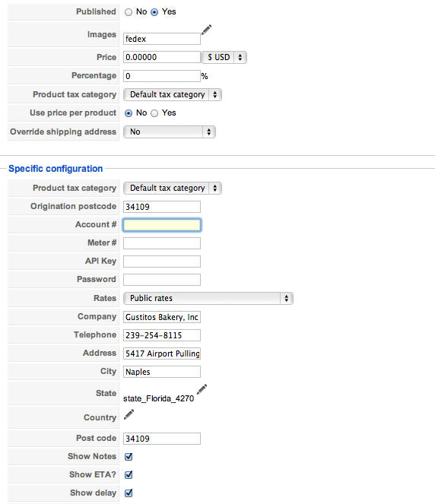Viewport: 435px width, 504px height.
Task: Click the Account # input field
Action: coord(162,225)
